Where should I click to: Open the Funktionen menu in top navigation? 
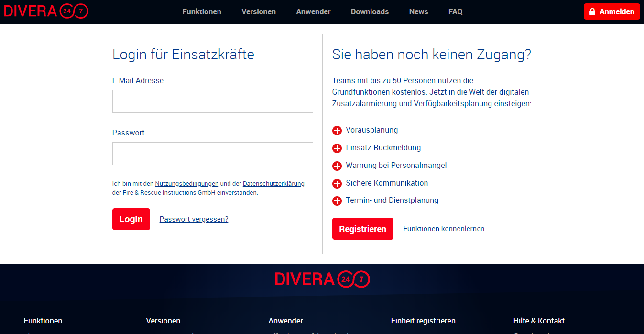(202, 11)
